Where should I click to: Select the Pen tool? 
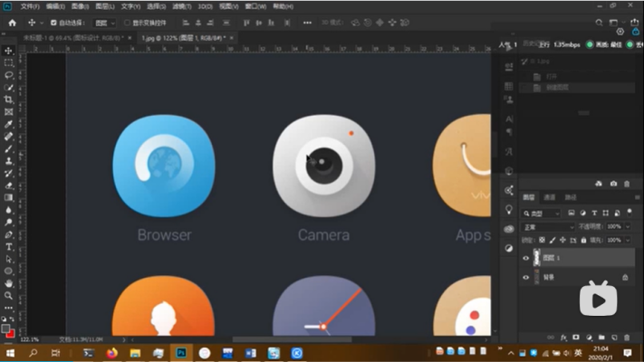(x=8, y=234)
